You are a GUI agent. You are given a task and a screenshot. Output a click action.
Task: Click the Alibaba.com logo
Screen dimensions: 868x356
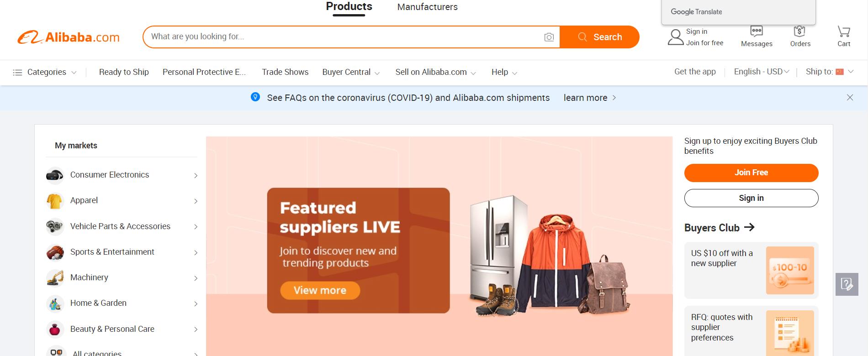click(69, 37)
